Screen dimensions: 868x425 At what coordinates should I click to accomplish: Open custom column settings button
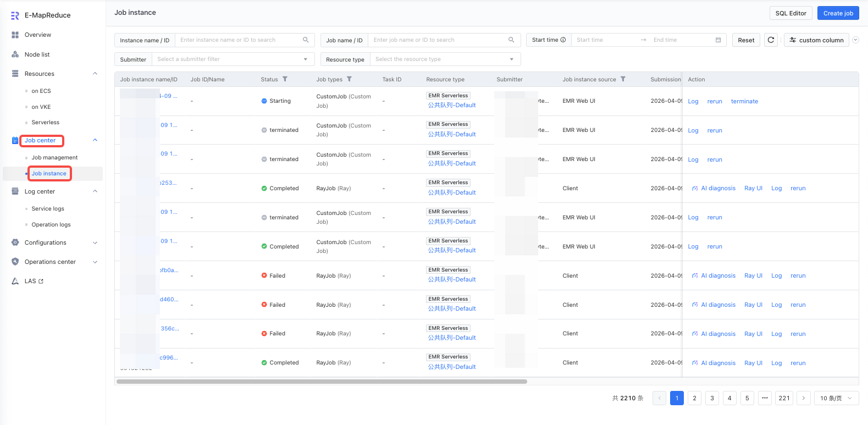[816, 40]
